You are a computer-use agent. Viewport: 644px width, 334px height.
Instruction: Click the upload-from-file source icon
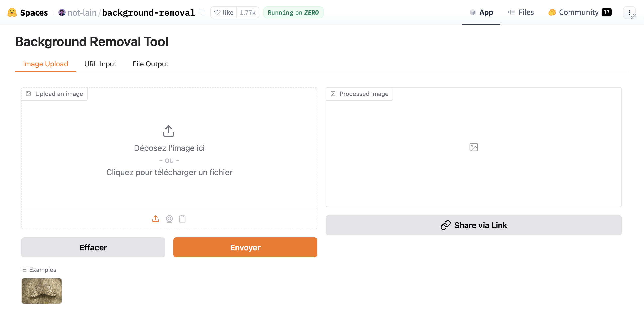pos(156,219)
